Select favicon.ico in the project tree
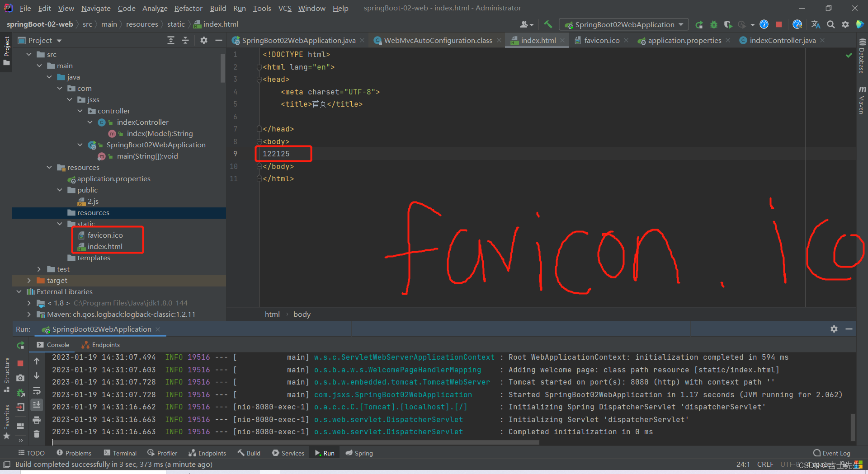 105,235
